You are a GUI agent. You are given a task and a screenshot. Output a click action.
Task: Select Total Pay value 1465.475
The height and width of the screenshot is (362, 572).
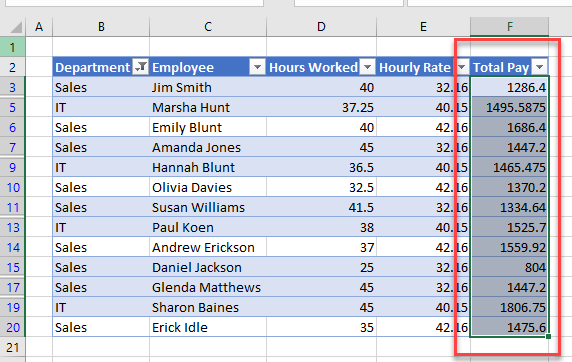click(x=510, y=167)
